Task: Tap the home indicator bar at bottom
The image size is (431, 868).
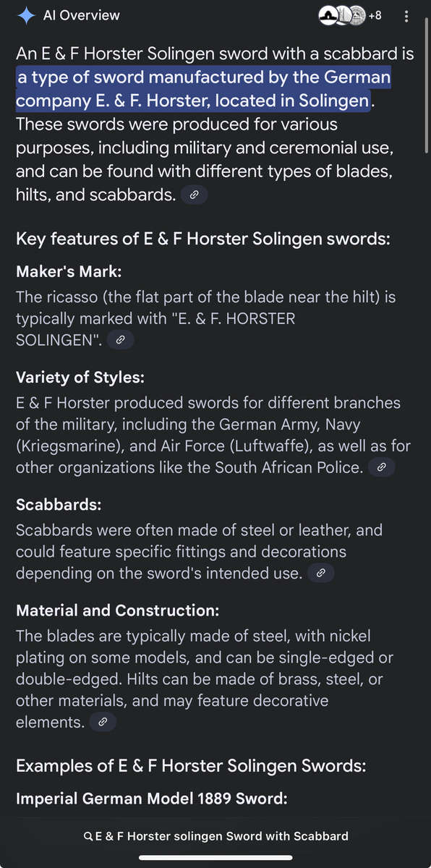Action: tap(215, 858)
